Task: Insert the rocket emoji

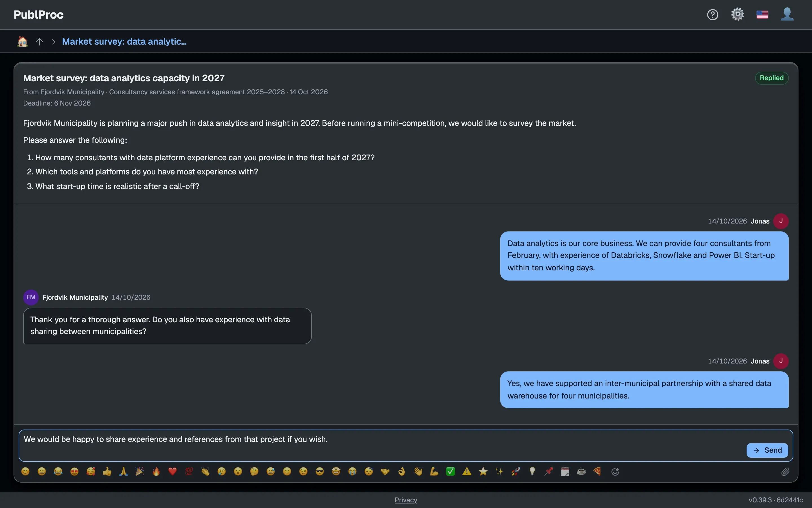Action: click(516, 471)
